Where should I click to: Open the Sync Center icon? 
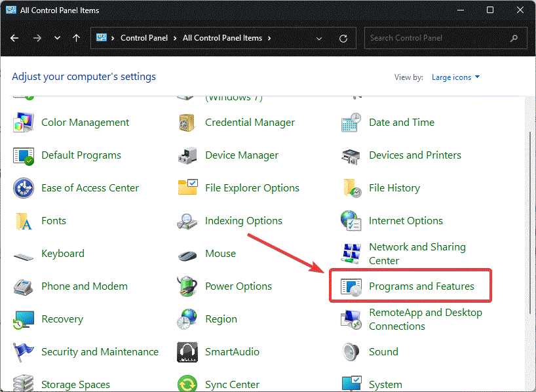(x=187, y=383)
